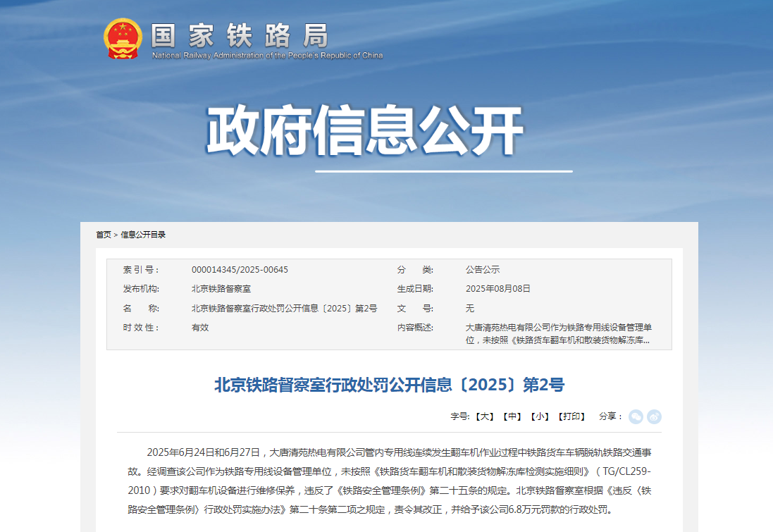Click the 国家铁路局 site title
The width and height of the screenshot is (773, 532).
point(240,34)
